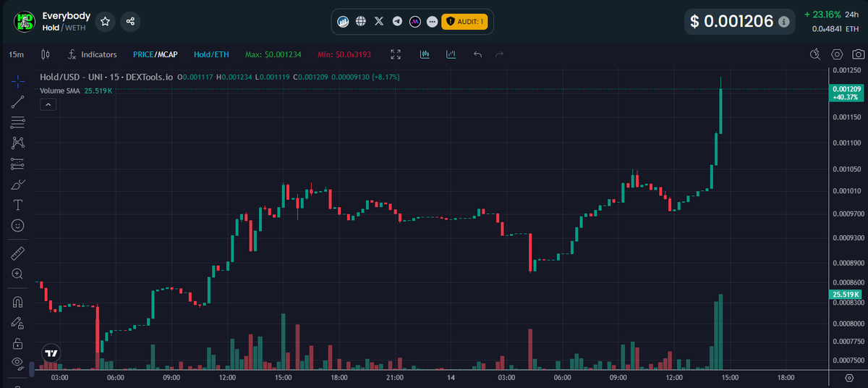Open the emoji icons tool
The height and width of the screenshot is (388, 868).
[x=18, y=226]
